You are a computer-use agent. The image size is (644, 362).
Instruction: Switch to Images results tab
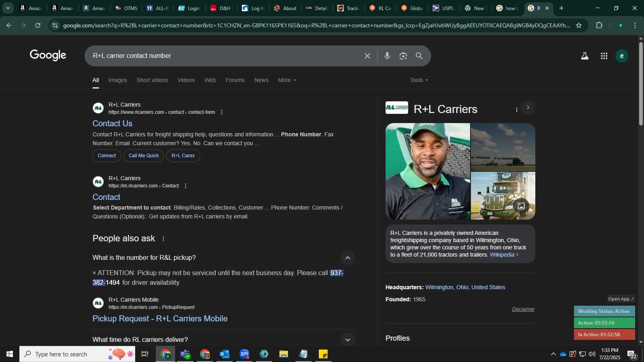point(118,80)
